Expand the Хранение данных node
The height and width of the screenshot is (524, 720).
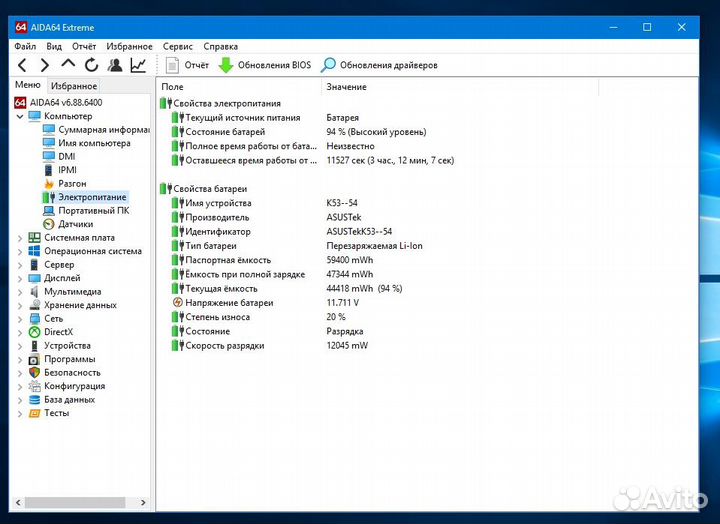click(20, 305)
